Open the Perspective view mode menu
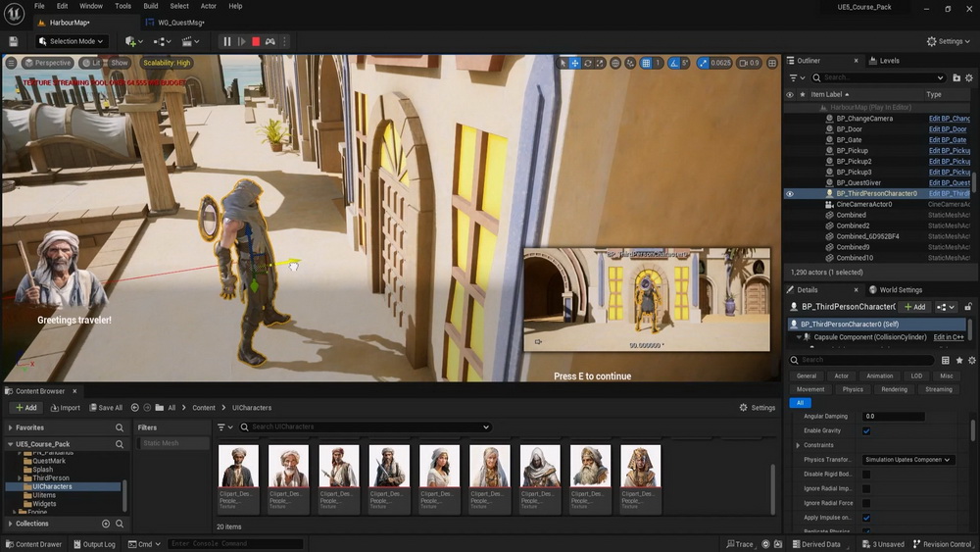 tap(47, 63)
